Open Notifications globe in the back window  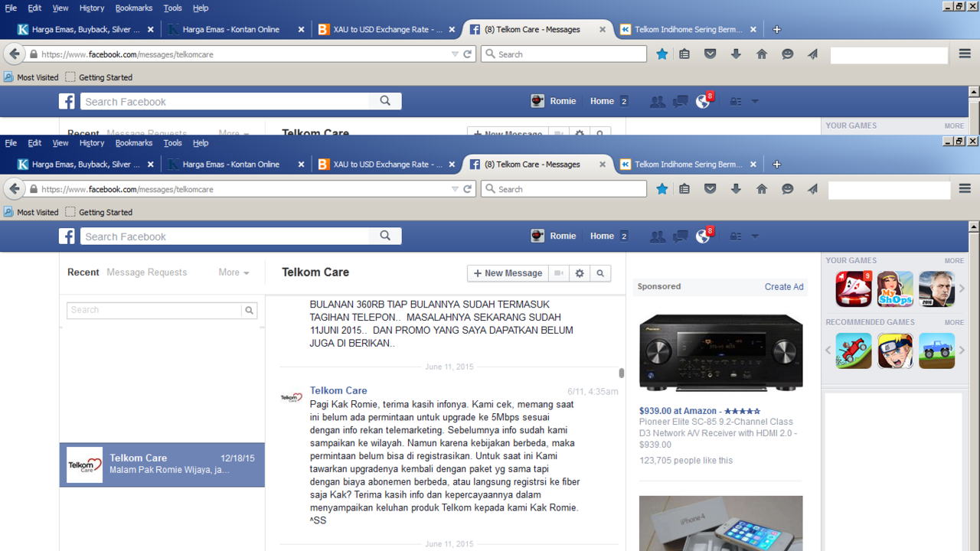[x=703, y=101]
